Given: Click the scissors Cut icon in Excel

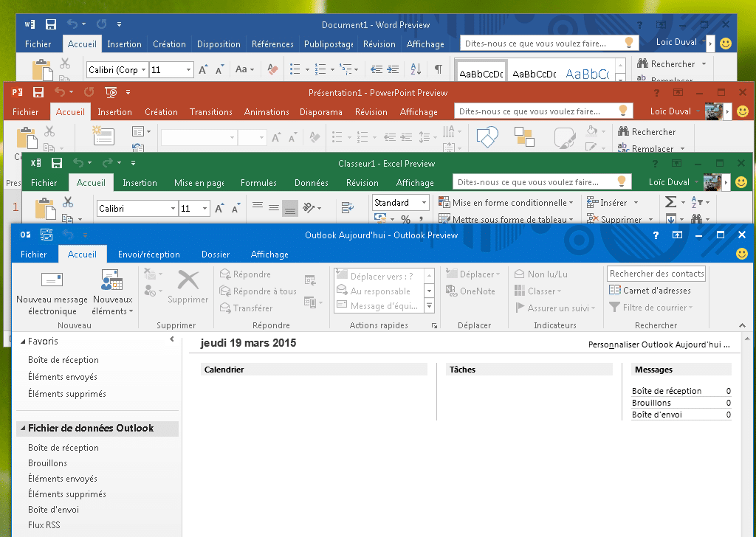Looking at the screenshot, I should pos(68,202).
